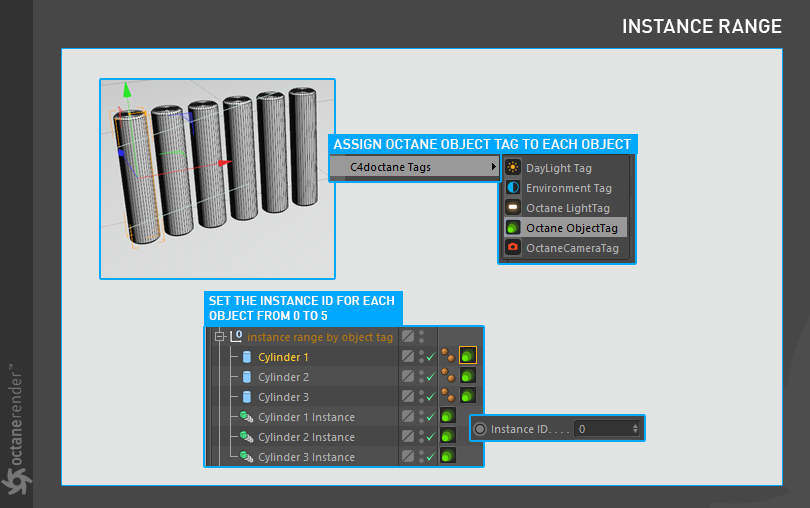Expand the C4doctane Tags submenu arrow

pyautogui.click(x=493, y=167)
